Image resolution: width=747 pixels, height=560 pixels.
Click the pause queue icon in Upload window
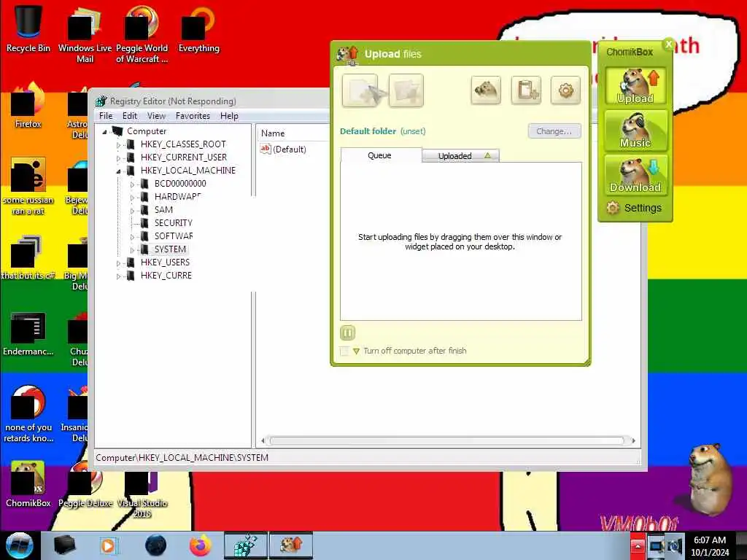(x=347, y=332)
